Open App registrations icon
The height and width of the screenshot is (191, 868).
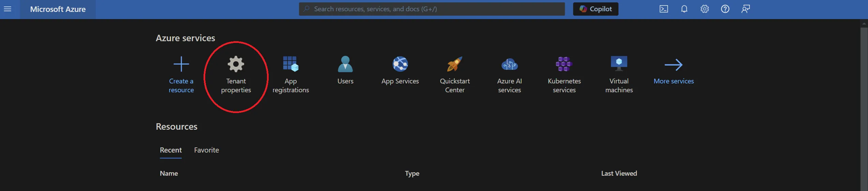tap(290, 64)
